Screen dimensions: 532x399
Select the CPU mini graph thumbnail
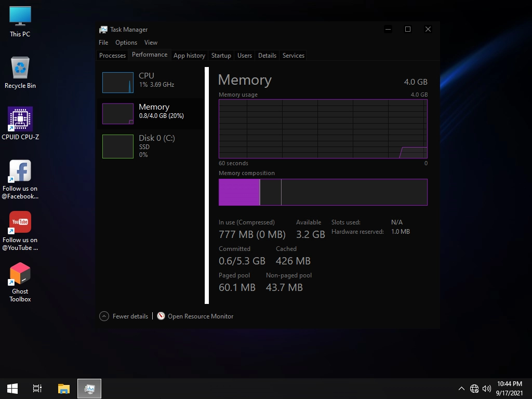click(118, 83)
